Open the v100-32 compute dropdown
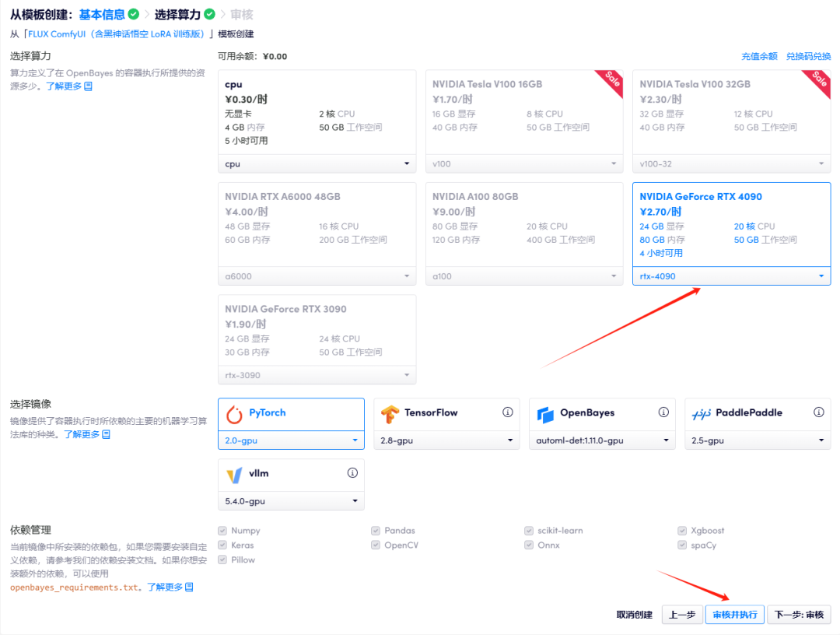Viewport: 840px width, 635px height. pos(732,164)
